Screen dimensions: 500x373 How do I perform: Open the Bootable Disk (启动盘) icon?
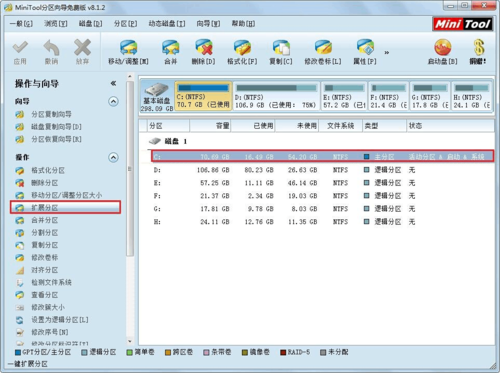coord(443,48)
